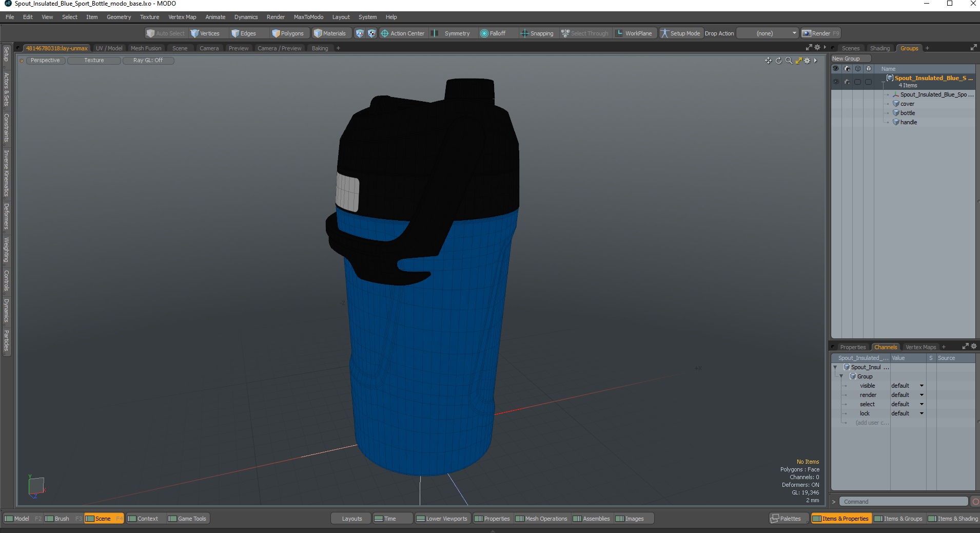This screenshot has width=980, height=533.
Task: Click the Render button in toolbar
Action: pos(820,33)
